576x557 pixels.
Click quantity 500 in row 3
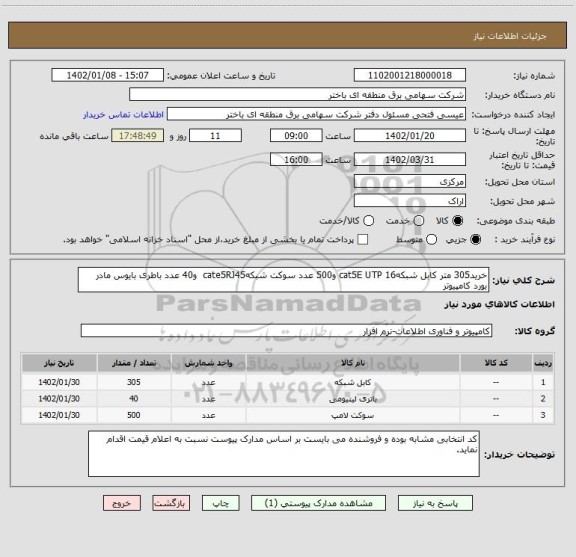point(134,415)
